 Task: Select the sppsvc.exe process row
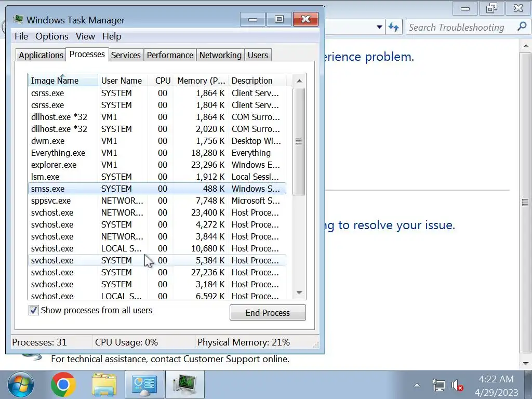pos(157,201)
